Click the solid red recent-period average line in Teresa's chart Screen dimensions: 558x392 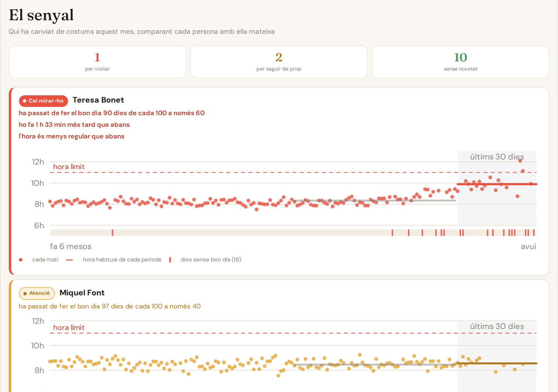point(497,184)
